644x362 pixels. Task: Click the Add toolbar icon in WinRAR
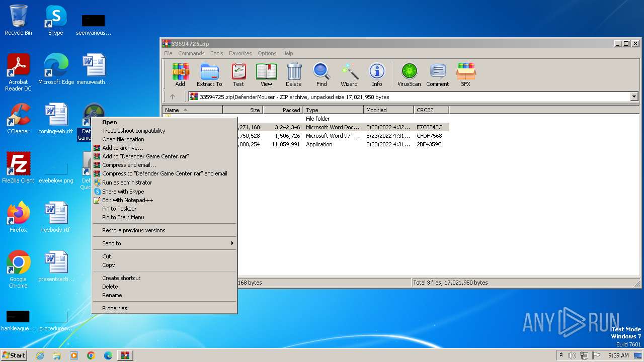[180, 74]
